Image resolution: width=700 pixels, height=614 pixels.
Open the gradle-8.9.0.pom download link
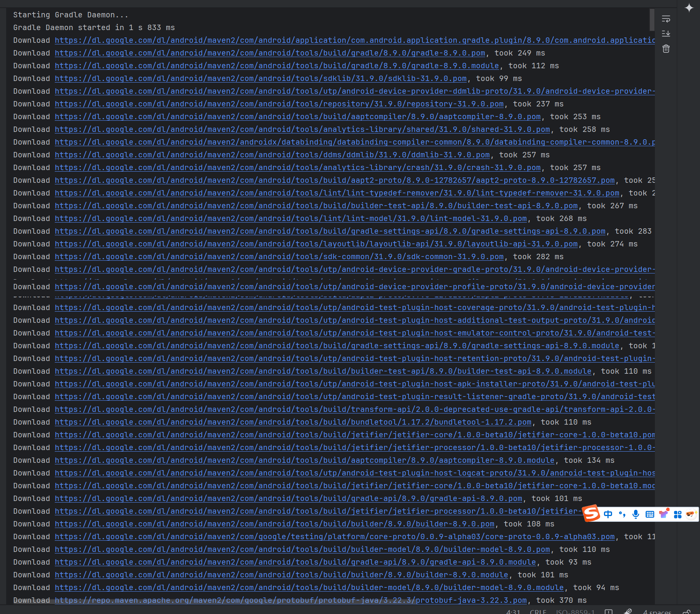click(270, 53)
